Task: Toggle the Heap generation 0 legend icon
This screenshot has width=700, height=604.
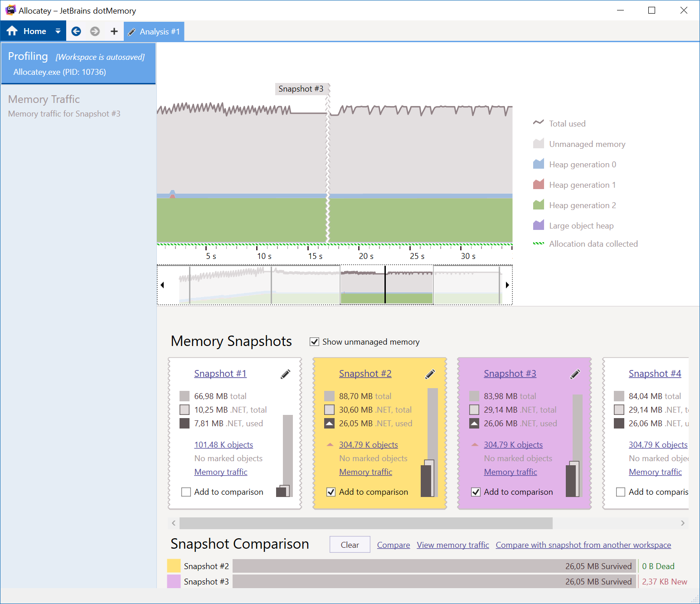Action: click(x=538, y=164)
